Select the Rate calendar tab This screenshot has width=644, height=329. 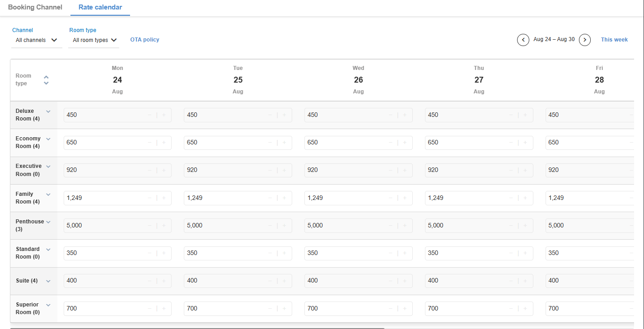point(100,7)
